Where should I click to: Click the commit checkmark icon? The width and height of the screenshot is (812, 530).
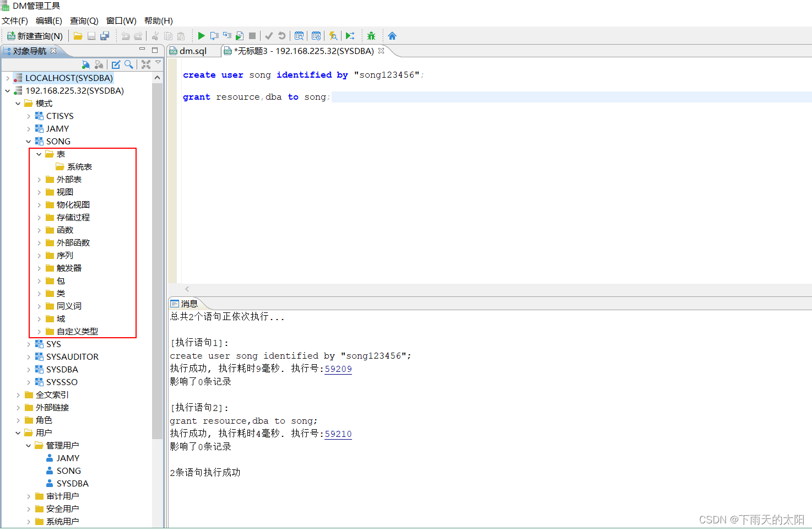(269, 36)
